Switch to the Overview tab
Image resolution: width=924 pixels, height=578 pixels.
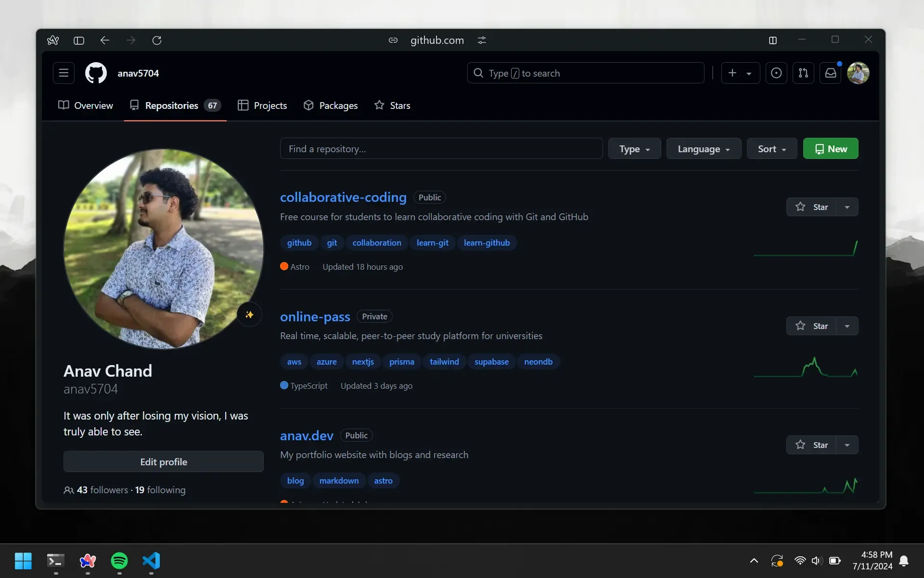[x=86, y=105]
